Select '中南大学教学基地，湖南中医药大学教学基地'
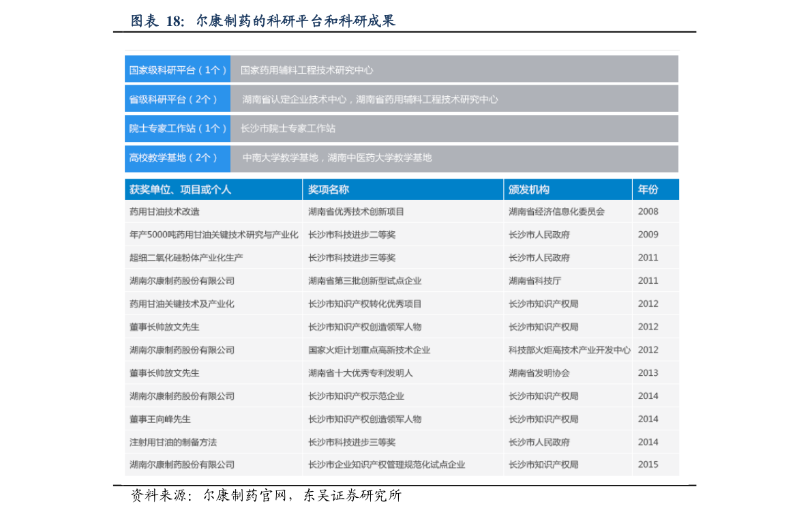 337,158
